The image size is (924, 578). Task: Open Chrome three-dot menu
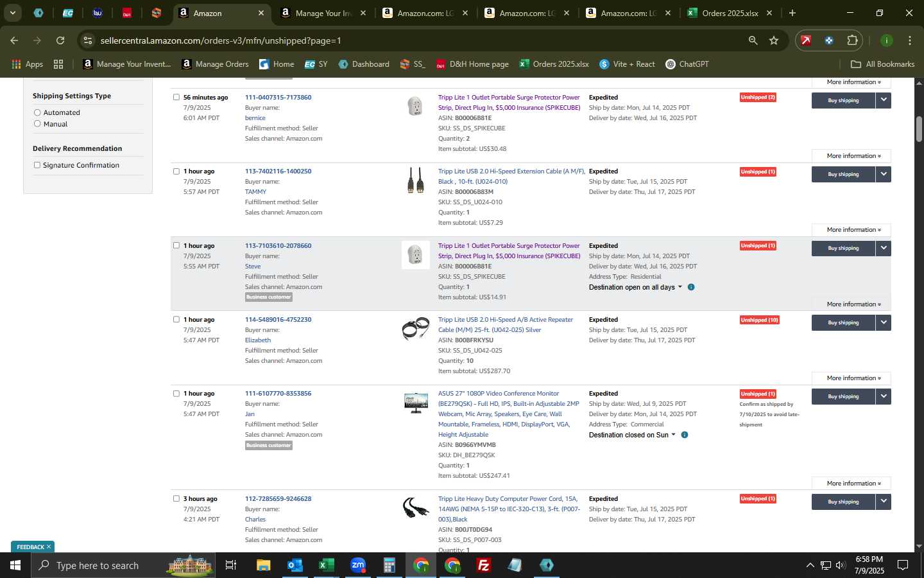909,40
